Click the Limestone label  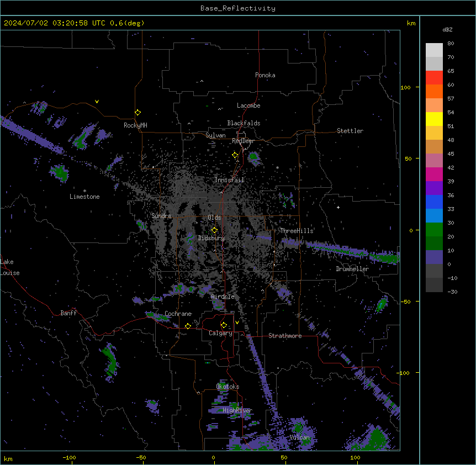click(x=84, y=197)
